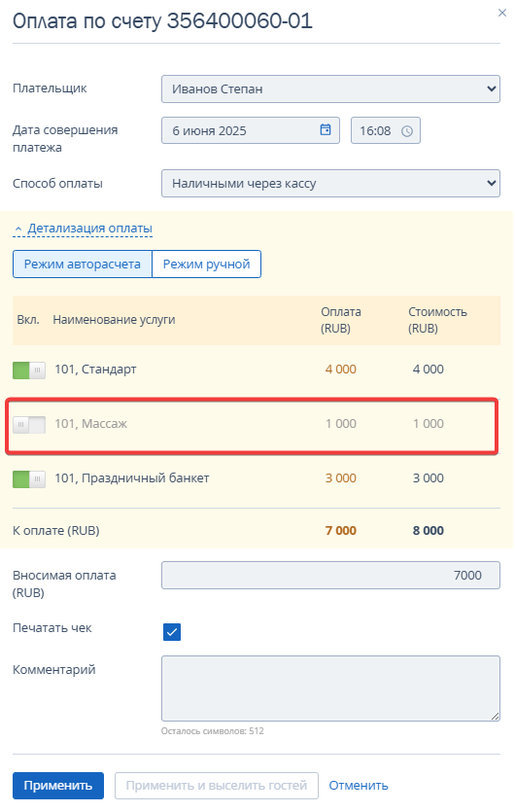
Task: Select the Режим авторасчета tab
Action: click(83, 265)
